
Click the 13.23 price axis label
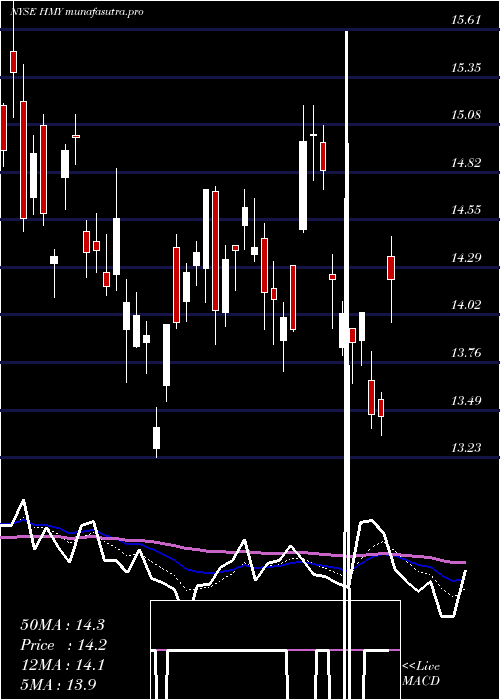(x=467, y=448)
